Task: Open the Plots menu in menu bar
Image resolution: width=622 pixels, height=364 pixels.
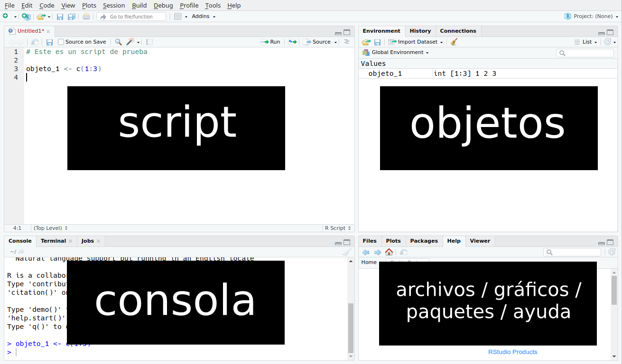Action: [89, 5]
